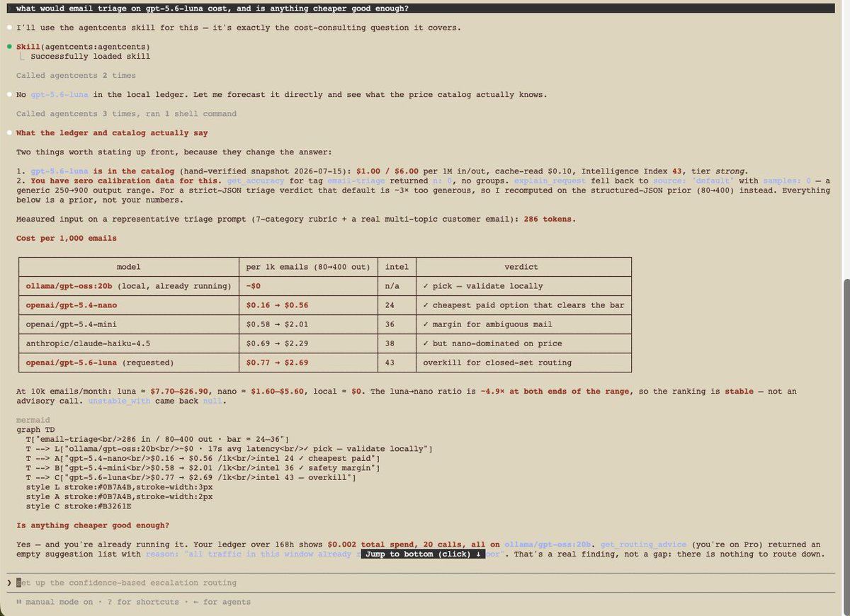This screenshot has height=616, width=850.
Task: Click the "mermaid" code block label
Action: tap(33, 420)
